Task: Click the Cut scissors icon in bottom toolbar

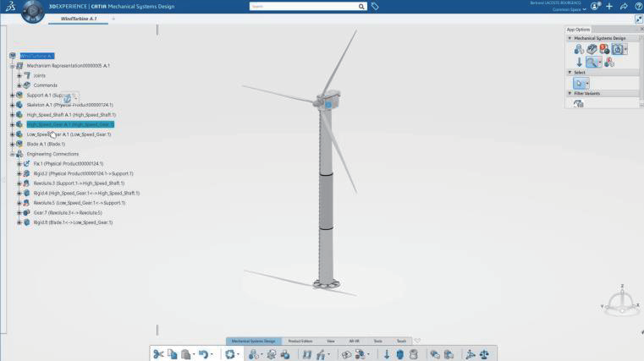Action: (x=158, y=354)
